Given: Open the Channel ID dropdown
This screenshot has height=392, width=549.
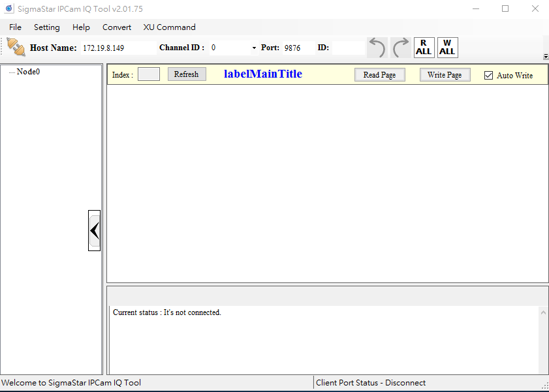Looking at the screenshot, I should pos(254,48).
